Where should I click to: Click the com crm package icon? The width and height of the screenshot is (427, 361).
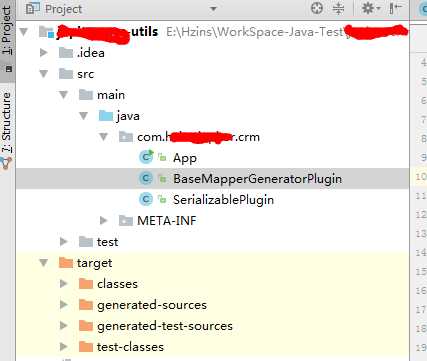126,137
